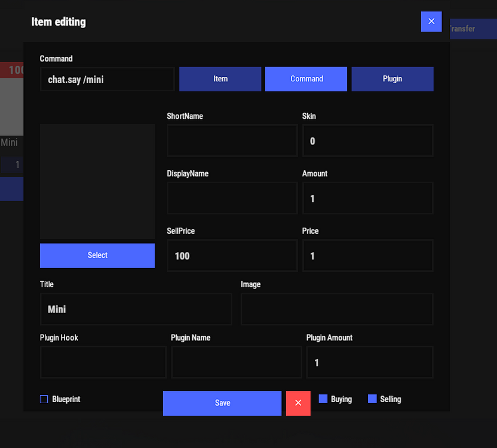Focus the ShortName text field

pos(232,141)
